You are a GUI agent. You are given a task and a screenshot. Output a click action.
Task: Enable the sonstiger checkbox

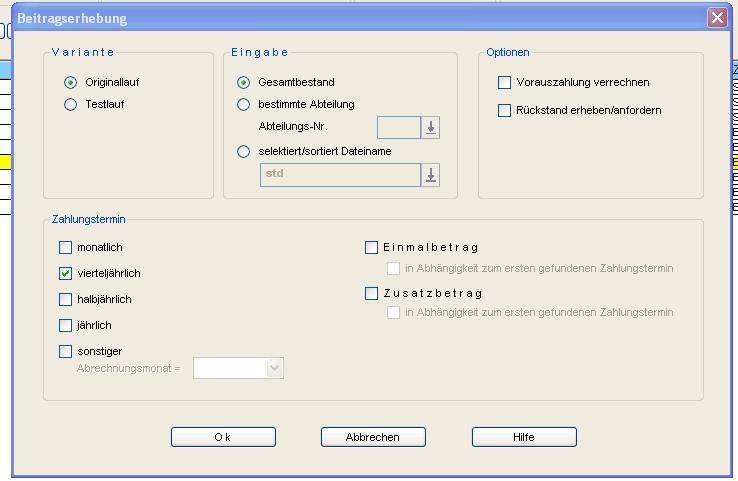point(66,351)
